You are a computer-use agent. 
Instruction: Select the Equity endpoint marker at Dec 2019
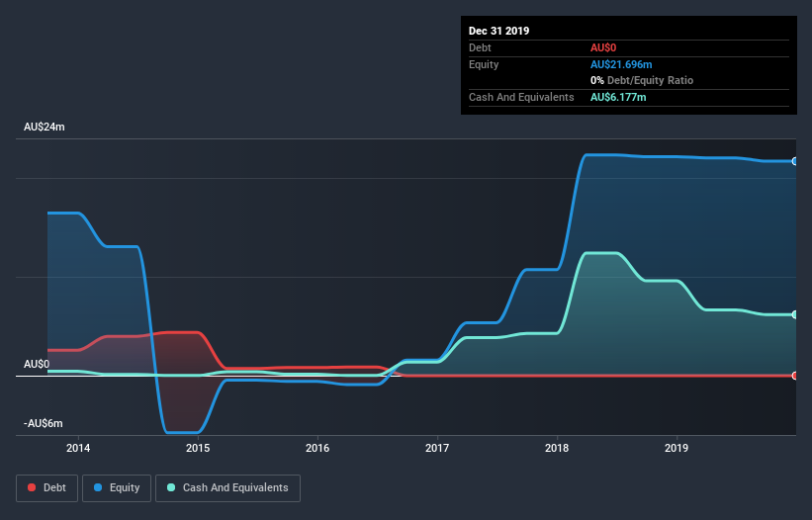pos(795,161)
